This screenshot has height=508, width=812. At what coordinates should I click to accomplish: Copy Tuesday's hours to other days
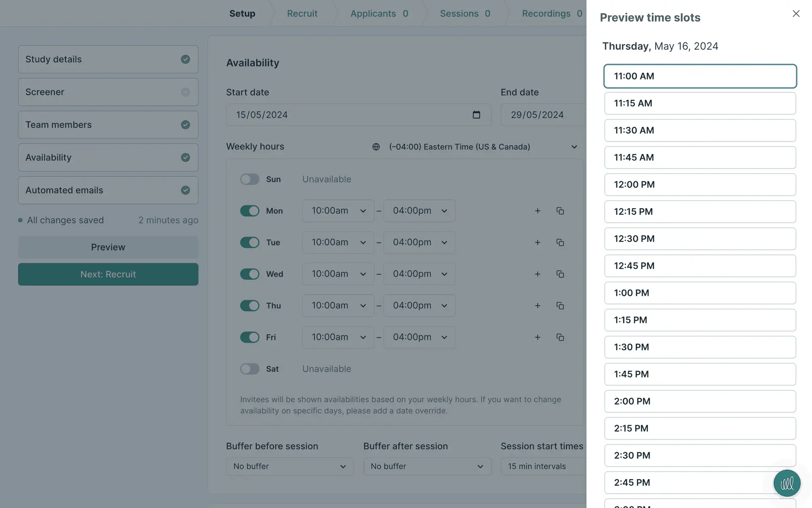(x=560, y=243)
